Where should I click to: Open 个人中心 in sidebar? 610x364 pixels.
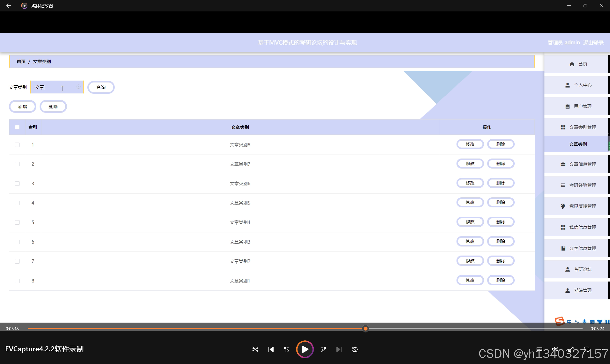click(x=578, y=85)
